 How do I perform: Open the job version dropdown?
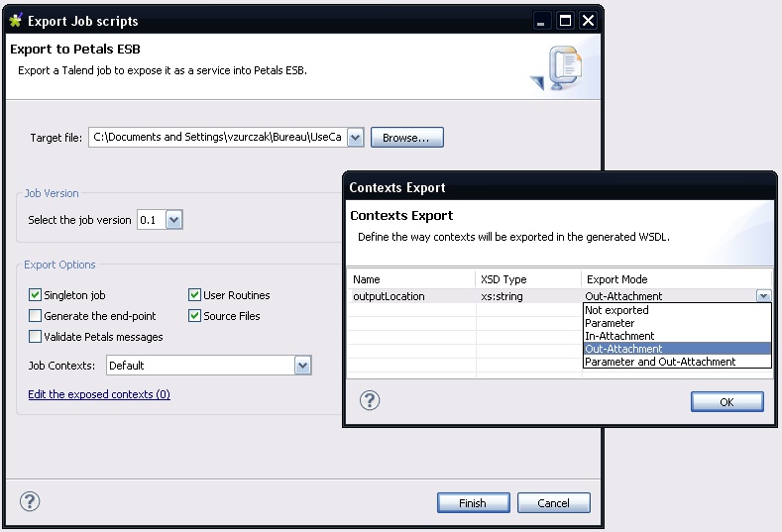pyautogui.click(x=174, y=220)
